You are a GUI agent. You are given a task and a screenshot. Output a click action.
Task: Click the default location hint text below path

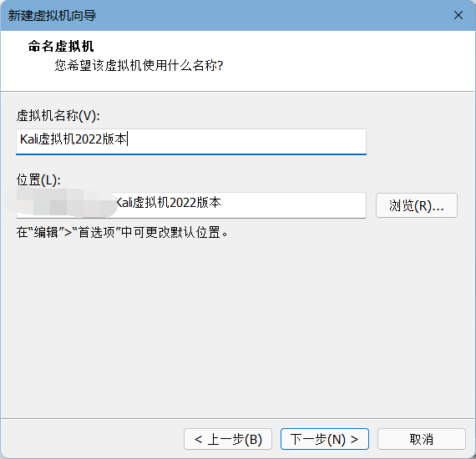point(122,233)
